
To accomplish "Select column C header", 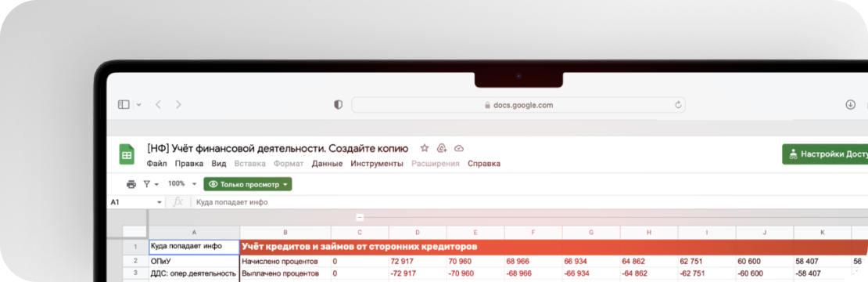I will click(360, 232).
